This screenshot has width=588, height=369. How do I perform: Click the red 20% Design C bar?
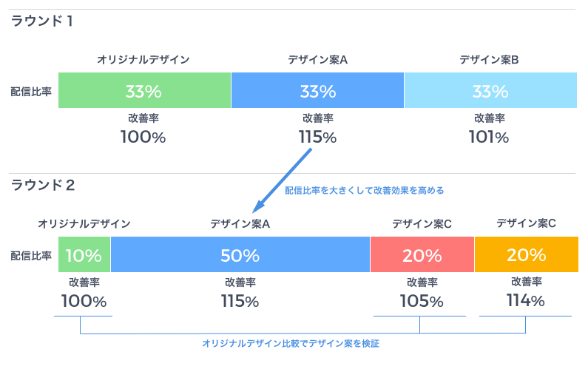click(x=422, y=254)
